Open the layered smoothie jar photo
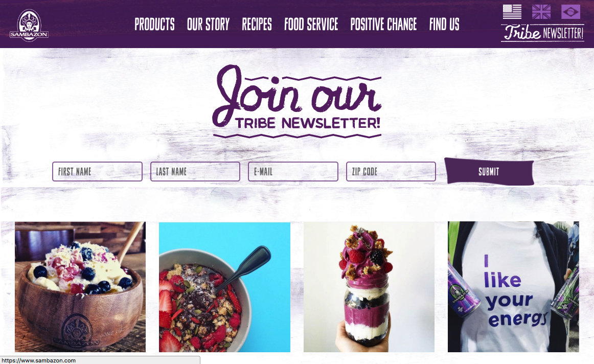This screenshot has height=364, width=594. [369, 287]
